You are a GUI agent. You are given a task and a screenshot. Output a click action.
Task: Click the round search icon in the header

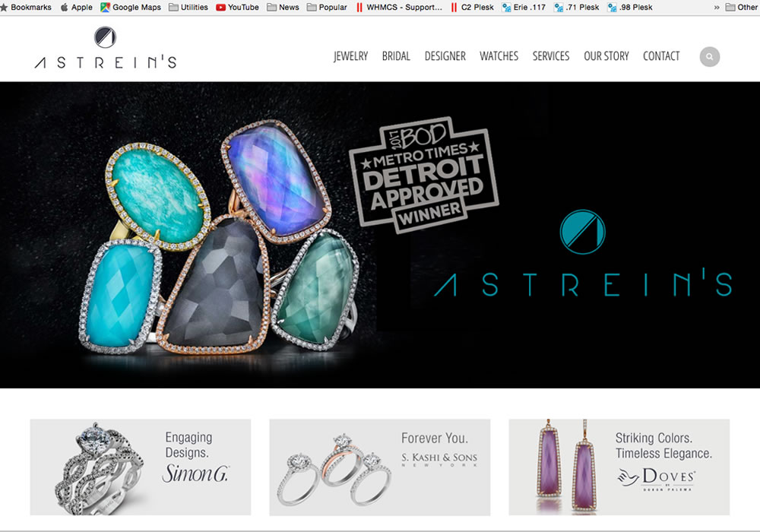pyautogui.click(x=709, y=57)
